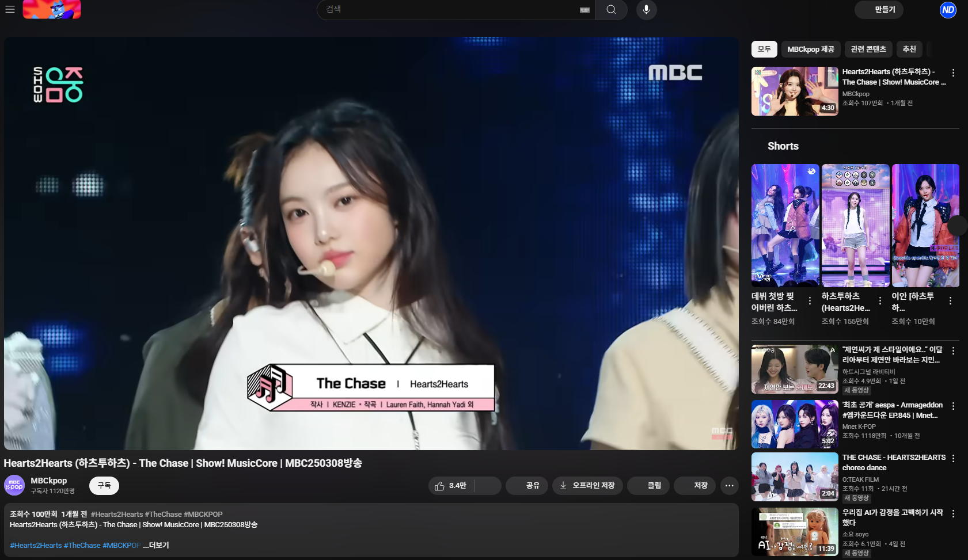Open the MBCkpop channel name link

click(x=49, y=481)
